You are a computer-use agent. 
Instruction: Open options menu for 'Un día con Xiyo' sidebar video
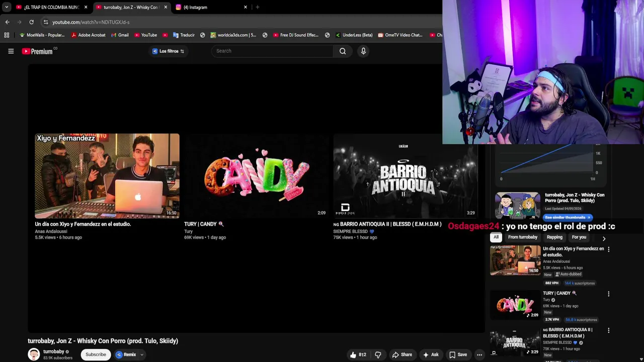tap(608, 249)
